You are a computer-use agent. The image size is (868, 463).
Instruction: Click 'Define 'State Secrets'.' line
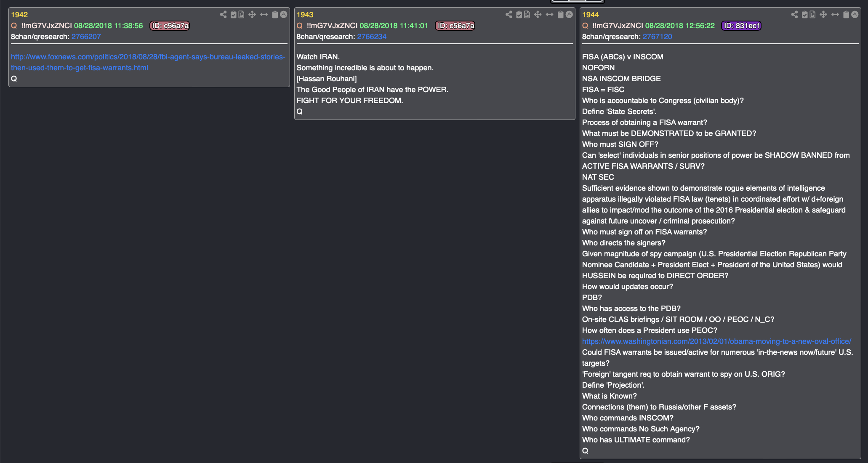619,112
